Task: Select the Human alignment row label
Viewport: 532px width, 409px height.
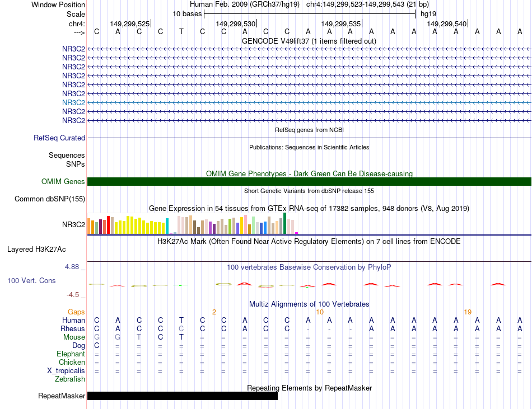Action: pyautogui.click(x=73, y=320)
